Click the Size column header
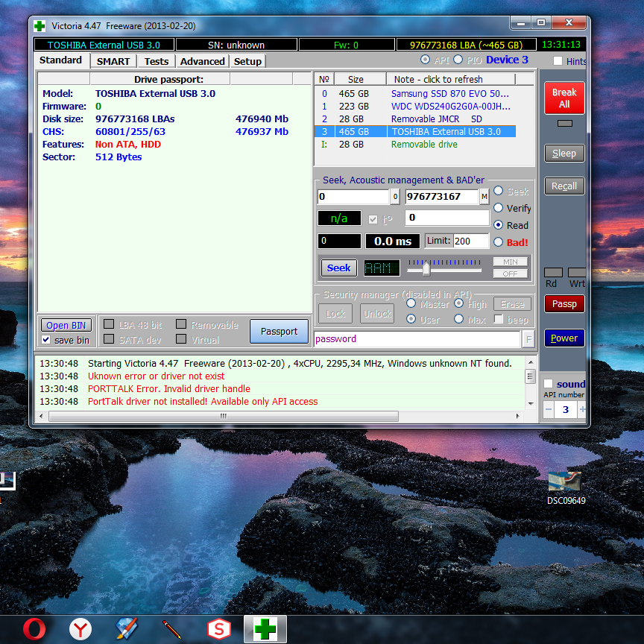 360,79
